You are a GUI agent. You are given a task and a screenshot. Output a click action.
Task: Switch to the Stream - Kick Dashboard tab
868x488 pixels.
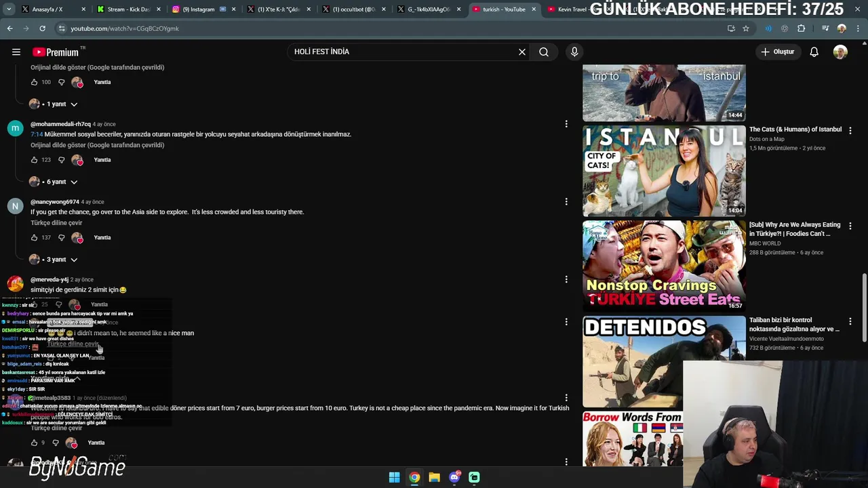(129, 9)
